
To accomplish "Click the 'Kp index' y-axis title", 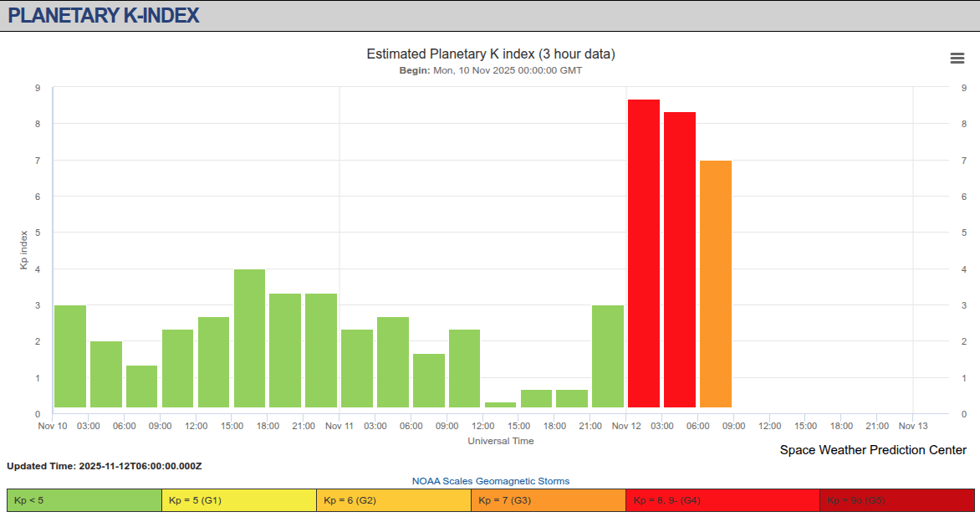I will coord(24,249).
